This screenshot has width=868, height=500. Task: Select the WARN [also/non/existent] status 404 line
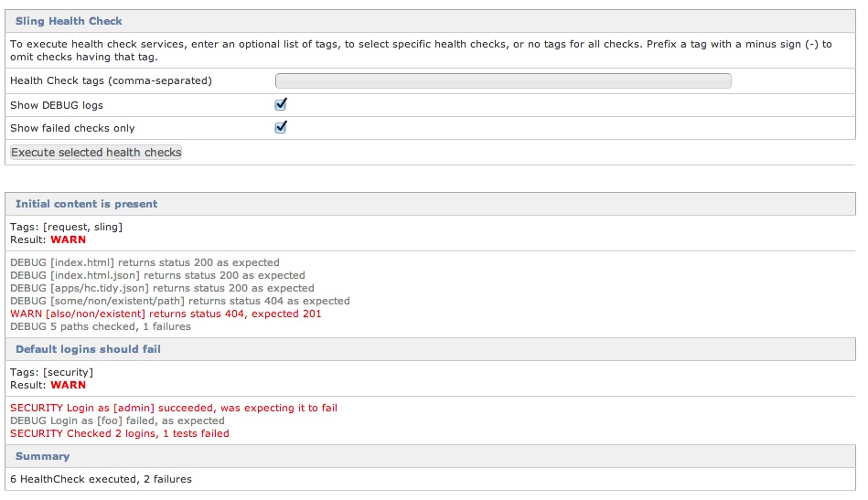pos(166,314)
